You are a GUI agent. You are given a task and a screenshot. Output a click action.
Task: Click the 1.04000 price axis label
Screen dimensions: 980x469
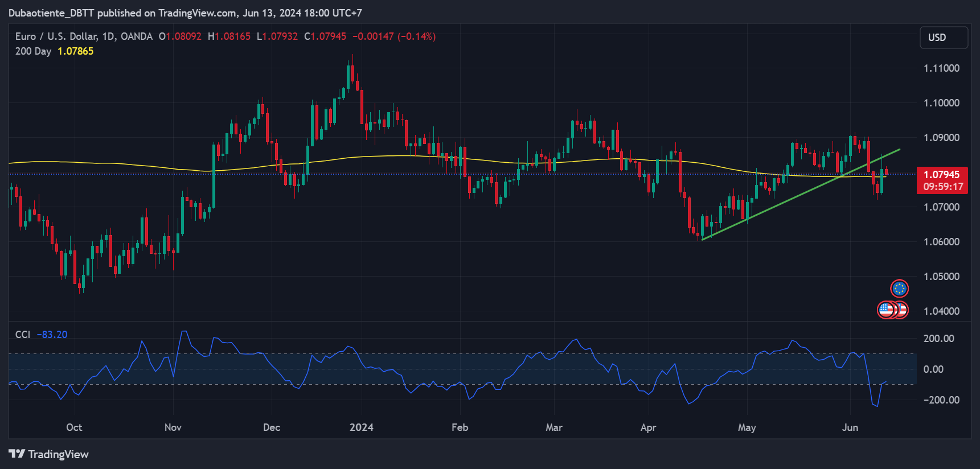pos(941,311)
